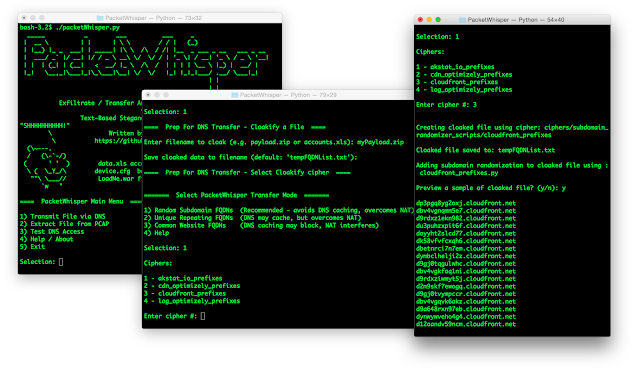Image resolution: width=640 pixels, height=368 pixels.
Task: Click the cursor after 'Enter cipher #:' prompt
Action: [x=203, y=316]
